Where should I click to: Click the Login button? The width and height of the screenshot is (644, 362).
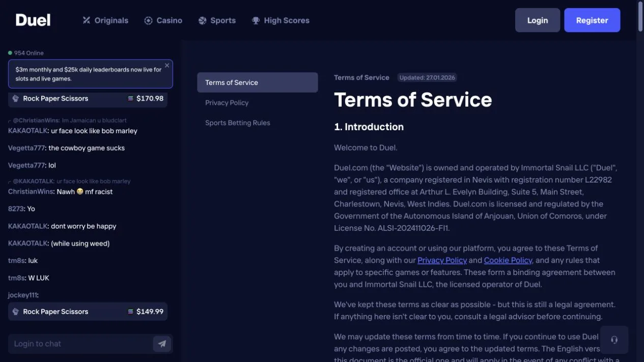pyautogui.click(x=538, y=20)
